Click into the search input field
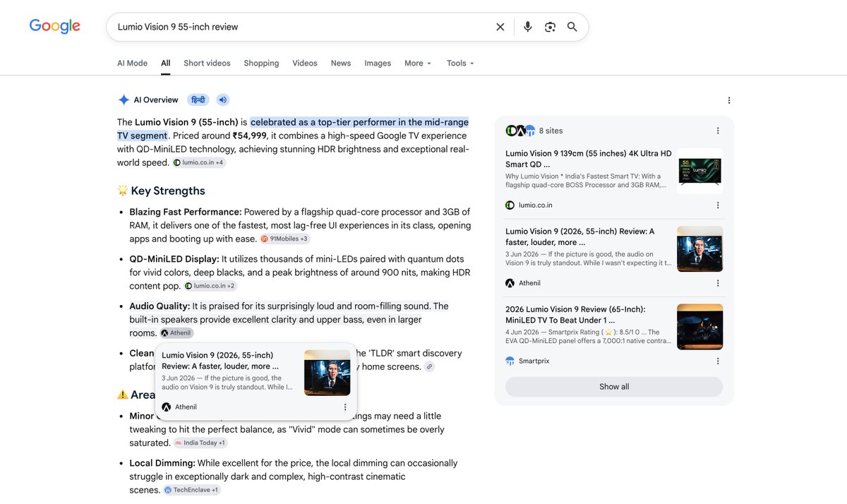 pyautogui.click(x=300, y=27)
